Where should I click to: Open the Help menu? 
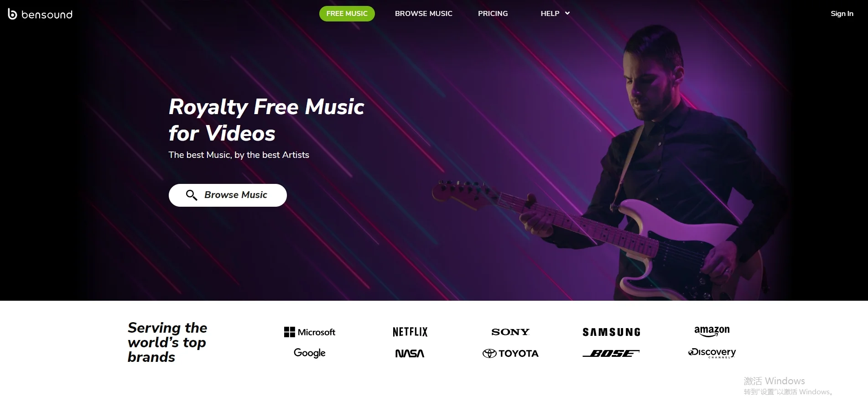point(555,14)
